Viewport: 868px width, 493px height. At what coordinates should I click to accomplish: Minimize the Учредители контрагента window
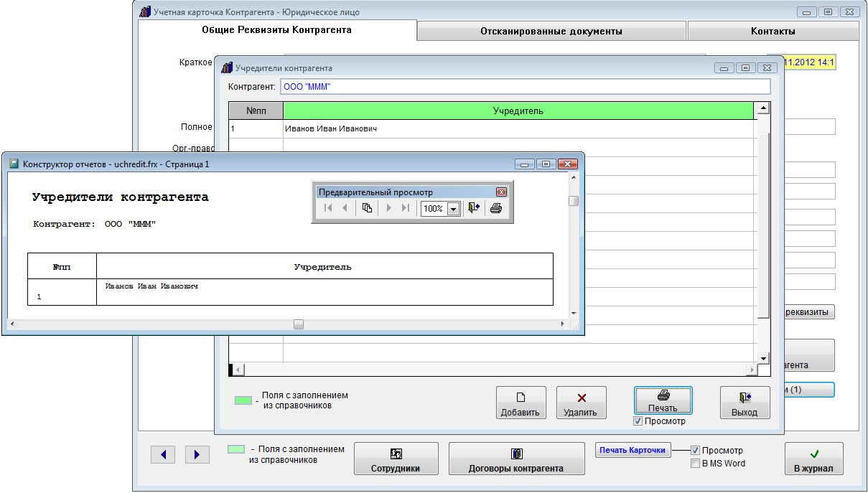725,68
